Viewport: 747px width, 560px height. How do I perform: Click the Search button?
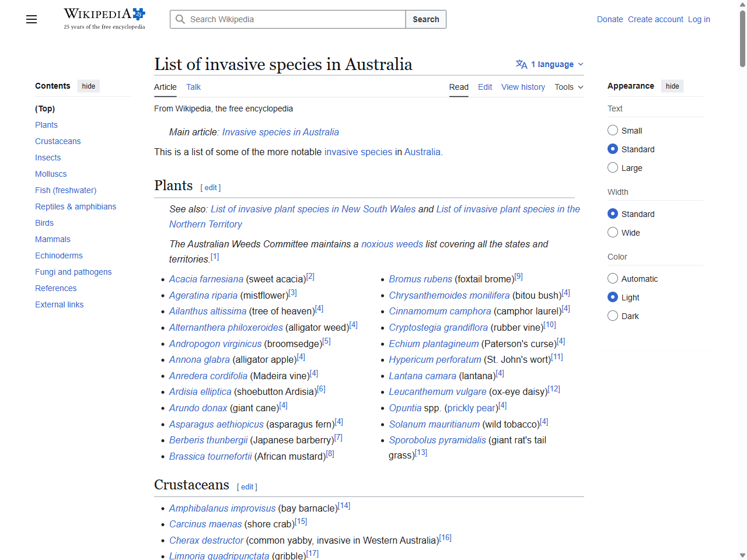pos(426,19)
